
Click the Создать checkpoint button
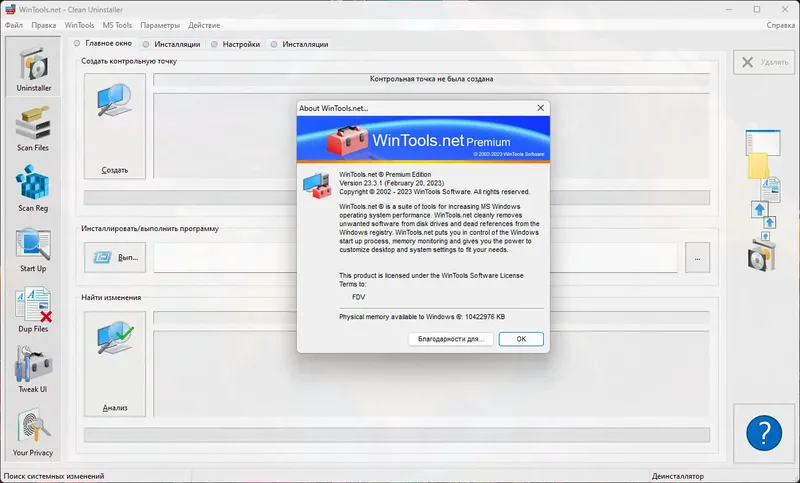[115, 125]
